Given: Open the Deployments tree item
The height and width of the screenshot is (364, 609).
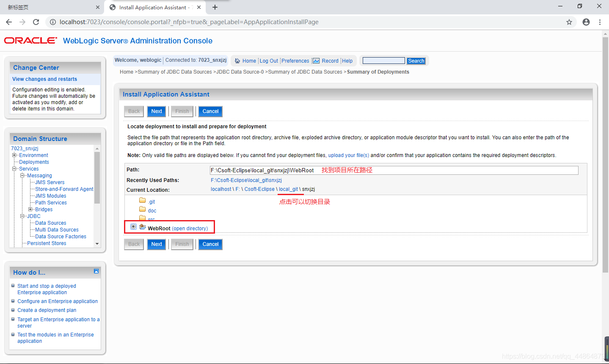Looking at the screenshot, I should click(34, 162).
